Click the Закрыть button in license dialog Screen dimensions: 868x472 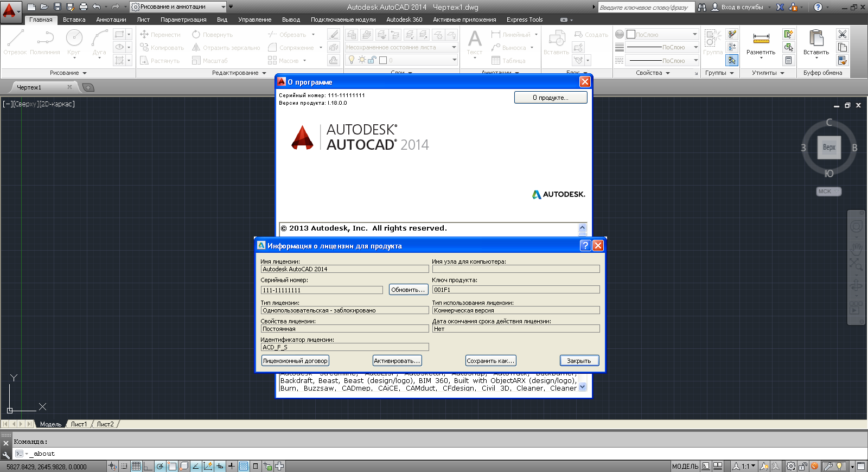[579, 361]
